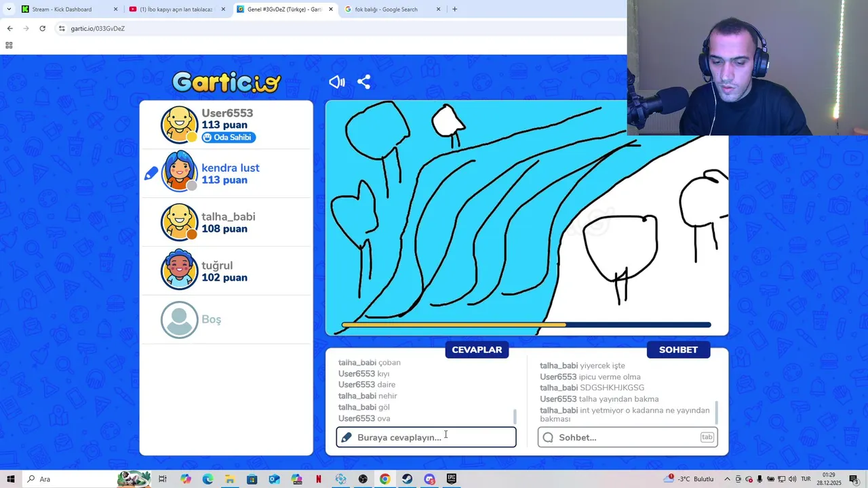868x488 pixels.
Task: Click chat message 'ipicu verme olma'
Action: [x=590, y=377]
